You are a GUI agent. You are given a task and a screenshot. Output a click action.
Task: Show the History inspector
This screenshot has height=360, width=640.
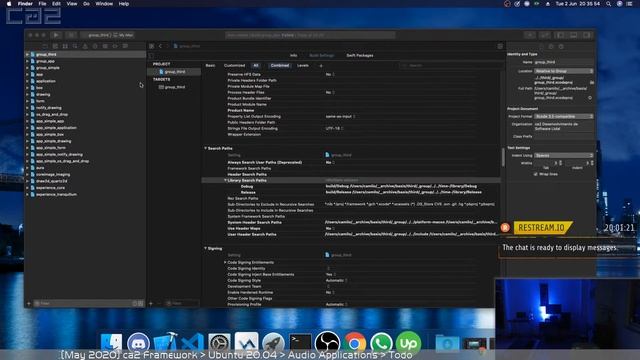[x=551, y=47]
